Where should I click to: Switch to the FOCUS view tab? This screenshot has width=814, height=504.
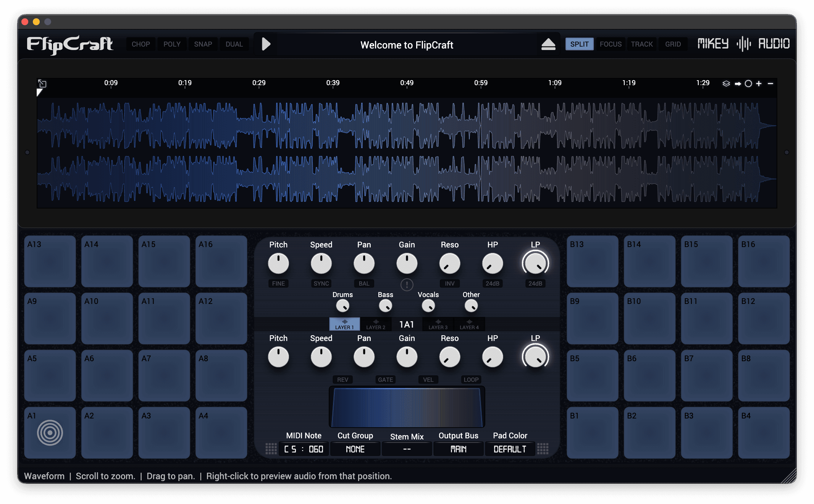pos(610,44)
